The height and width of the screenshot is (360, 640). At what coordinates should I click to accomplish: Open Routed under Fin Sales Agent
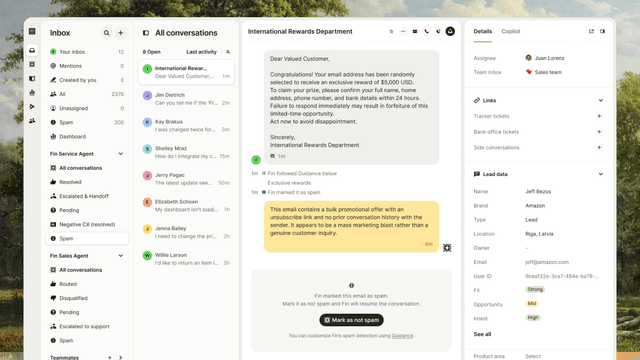pyautogui.click(x=87, y=284)
